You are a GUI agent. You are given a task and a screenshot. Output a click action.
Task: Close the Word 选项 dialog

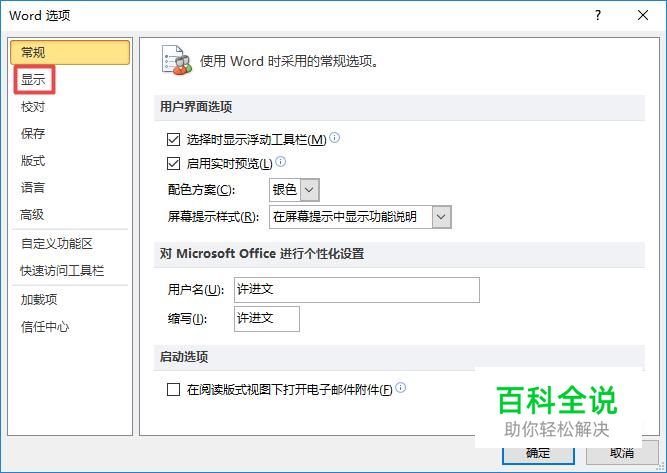point(643,15)
